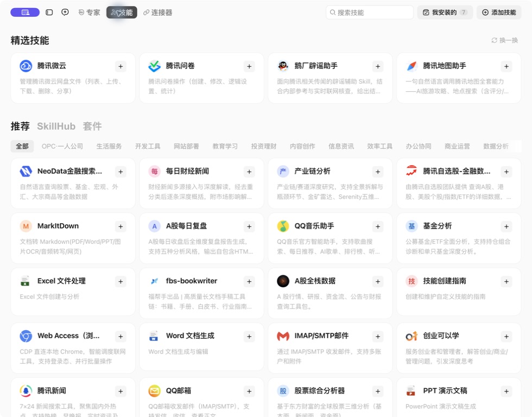Add the QQ邮箱 skill
This screenshot has width=532, height=417.
click(249, 391)
